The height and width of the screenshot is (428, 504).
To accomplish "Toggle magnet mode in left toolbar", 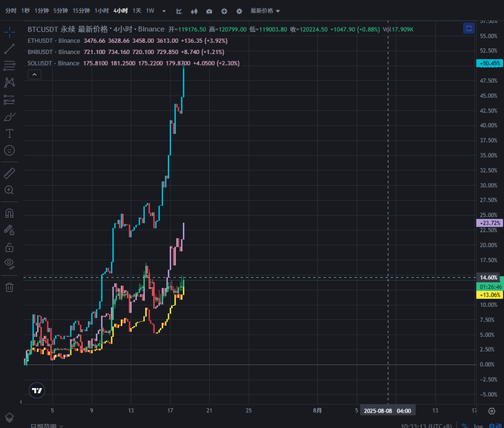I will [10, 213].
